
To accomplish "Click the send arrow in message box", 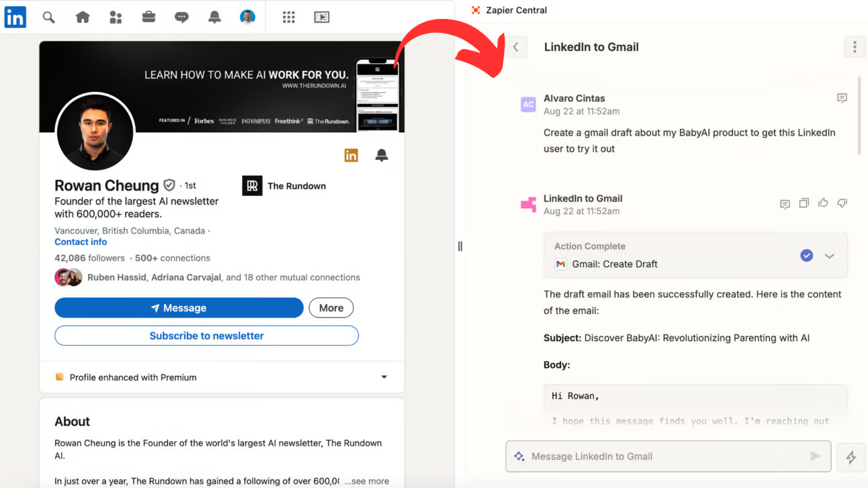I will coord(815,456).
